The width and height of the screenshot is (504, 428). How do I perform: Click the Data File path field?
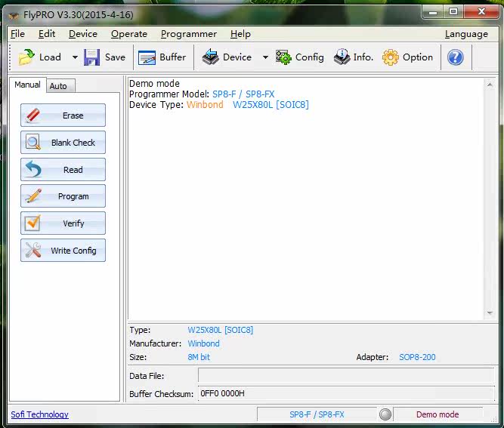pyautogui.click(x=345, y=375)
